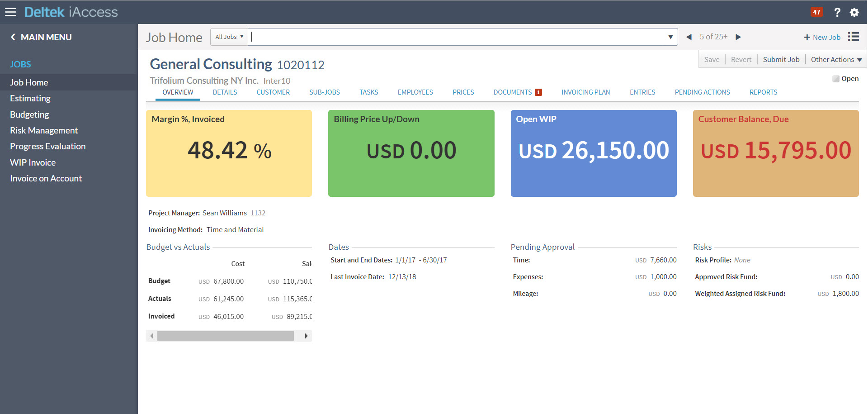Open Progress Evaluation in the sidebar
Viewport: 868px width, 414px height.
pos(48,147)
